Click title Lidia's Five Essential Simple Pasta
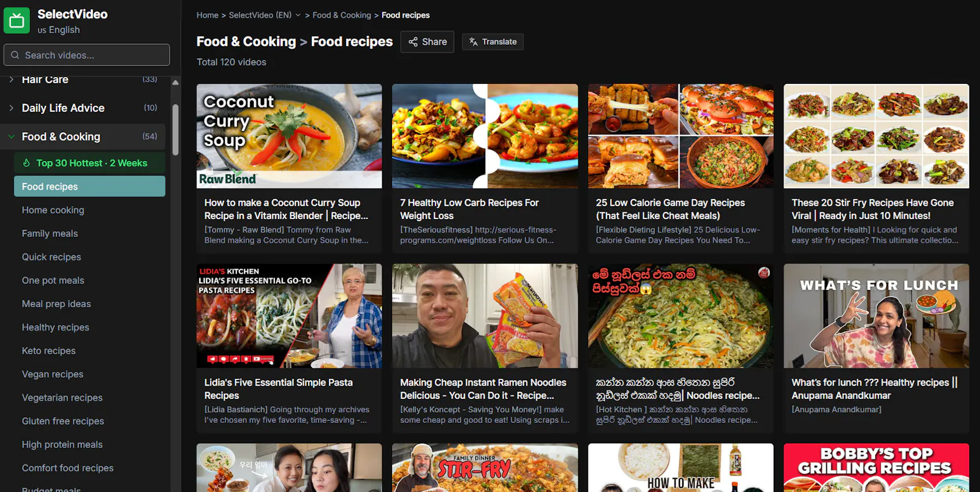 click(278, 389)
